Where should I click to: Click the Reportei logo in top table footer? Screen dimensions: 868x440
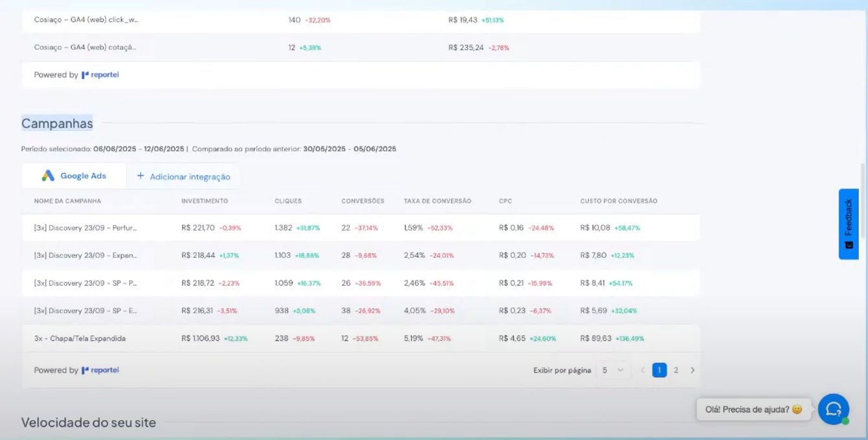(100, 75)
